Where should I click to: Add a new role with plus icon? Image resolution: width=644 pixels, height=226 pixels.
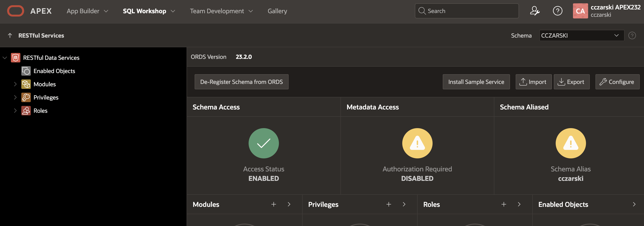pyautogui.click(x=504, y=204)
